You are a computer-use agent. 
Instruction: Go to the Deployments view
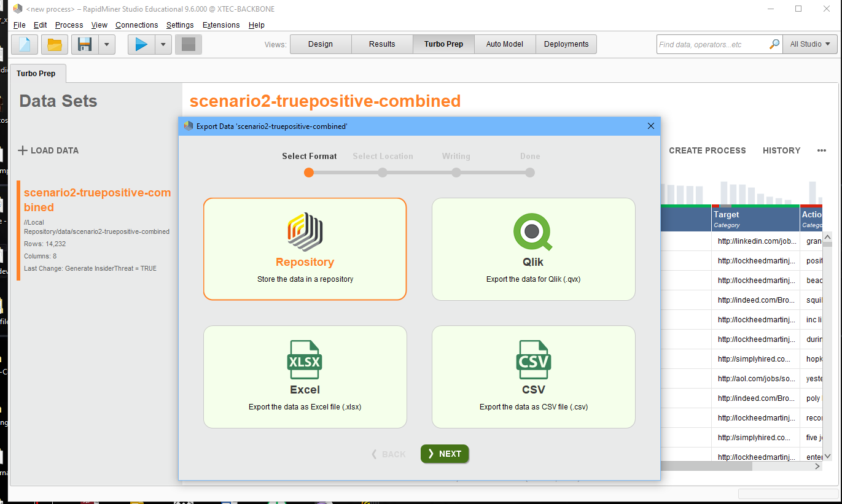point(566,44)
